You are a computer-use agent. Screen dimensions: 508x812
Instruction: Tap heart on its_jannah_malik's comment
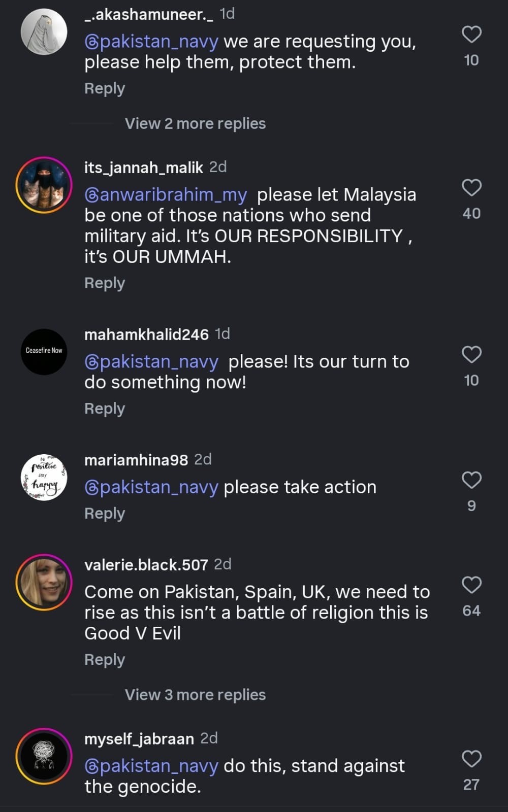471,188
